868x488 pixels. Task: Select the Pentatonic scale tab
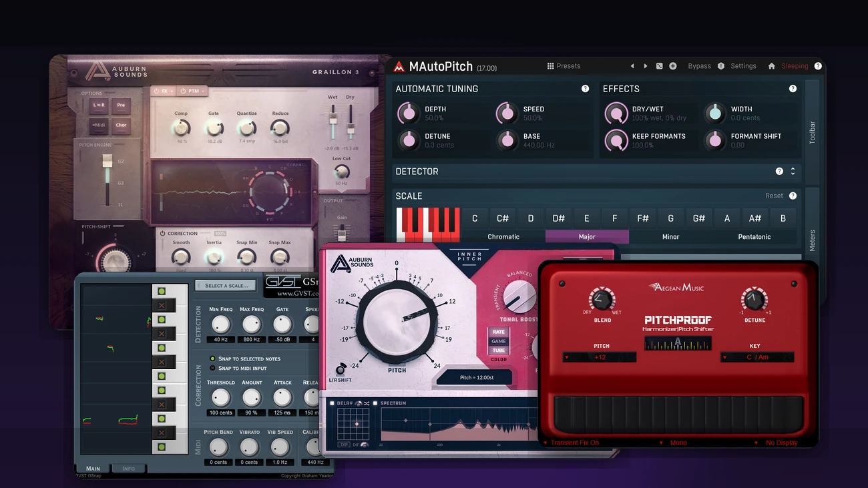pos(754,237)
